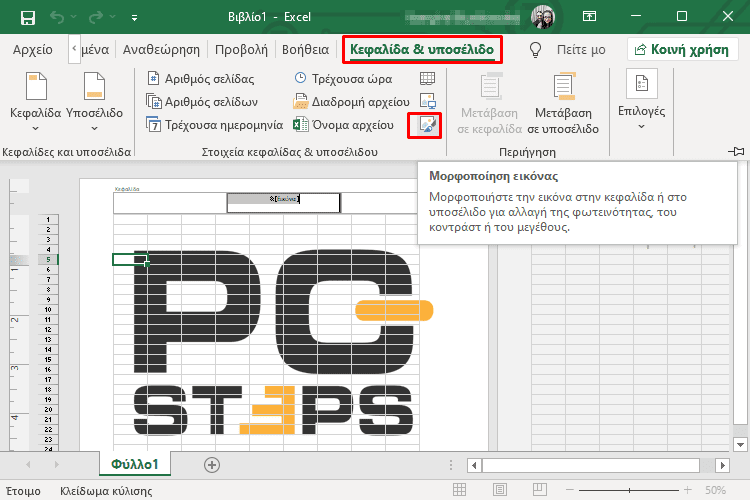Open the Redo history dropdown

pyautogui.click(x=112, y=17)
